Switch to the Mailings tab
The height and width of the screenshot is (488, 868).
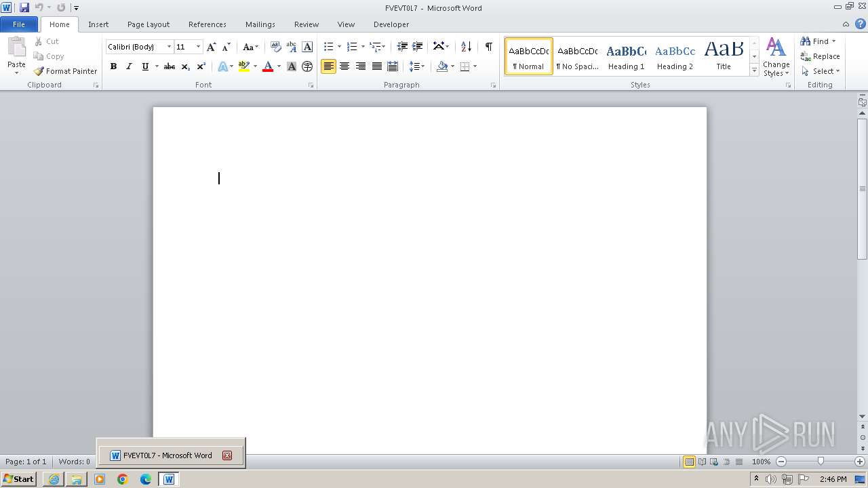(260, 24)
